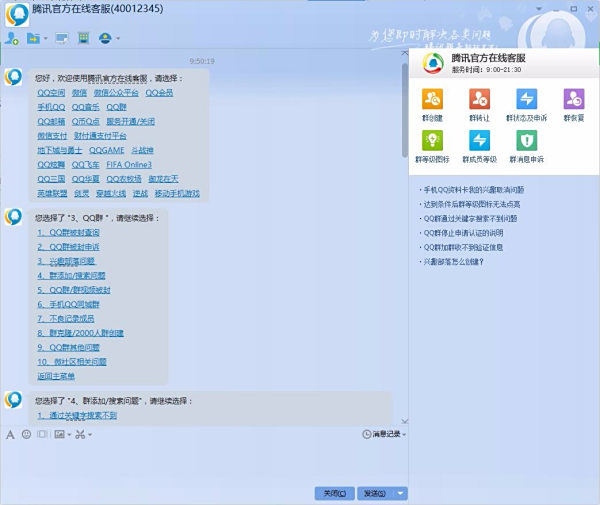This screenshot has height=505, width=600.
Task: Click the 群成员等级 blue icon
Action: pyautogui.click(x=479, y=140)
